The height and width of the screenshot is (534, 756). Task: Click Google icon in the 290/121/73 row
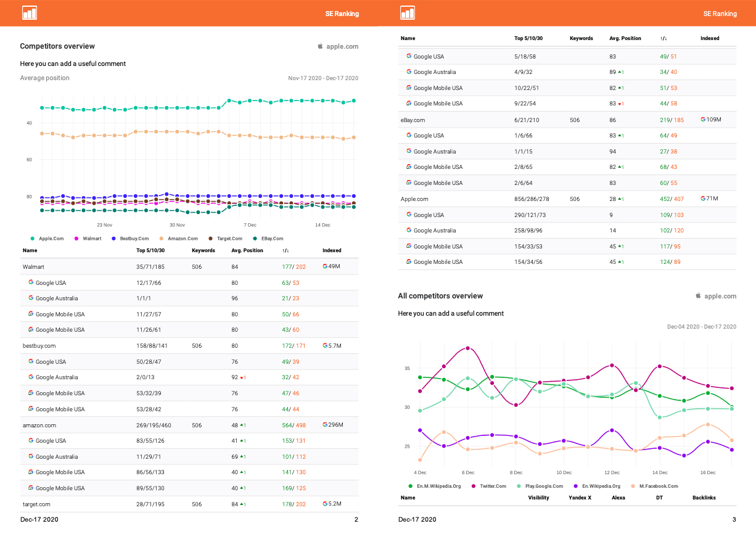coord(409,215)
